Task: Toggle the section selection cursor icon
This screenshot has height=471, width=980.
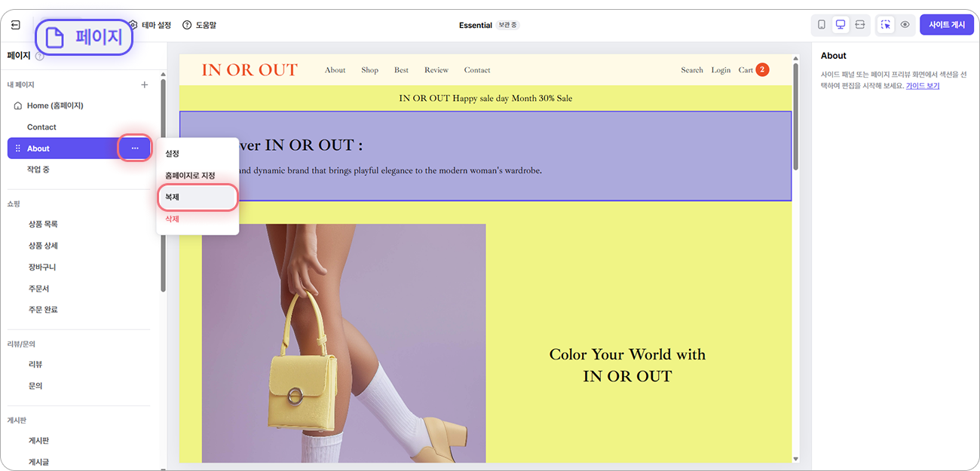Action: (x=886, y=25)
